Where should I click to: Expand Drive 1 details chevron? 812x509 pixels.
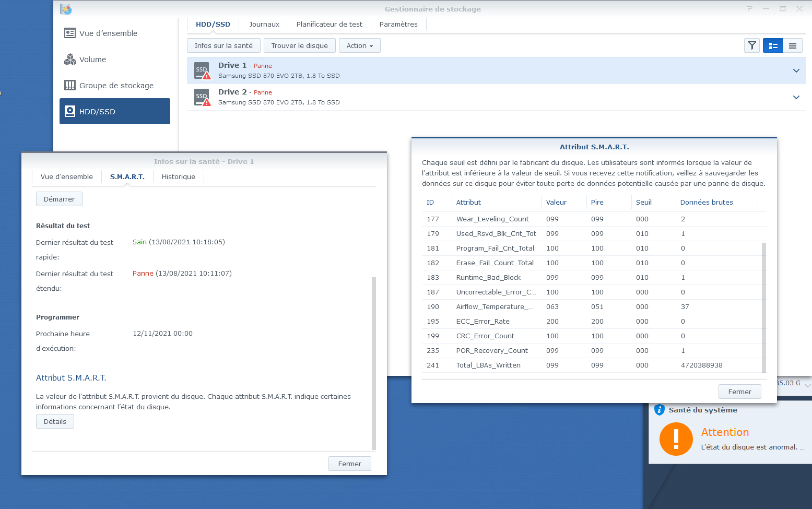tap(796, 70)
